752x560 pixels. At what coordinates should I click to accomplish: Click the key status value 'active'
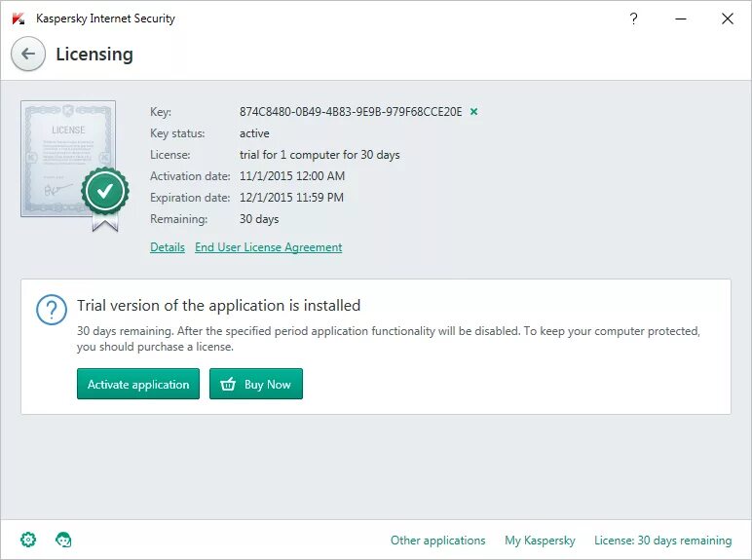(254, 133)
